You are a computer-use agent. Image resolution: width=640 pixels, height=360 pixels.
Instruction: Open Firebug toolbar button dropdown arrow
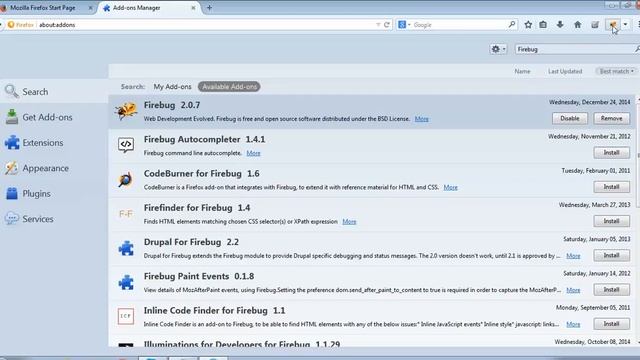click(625, 25)
